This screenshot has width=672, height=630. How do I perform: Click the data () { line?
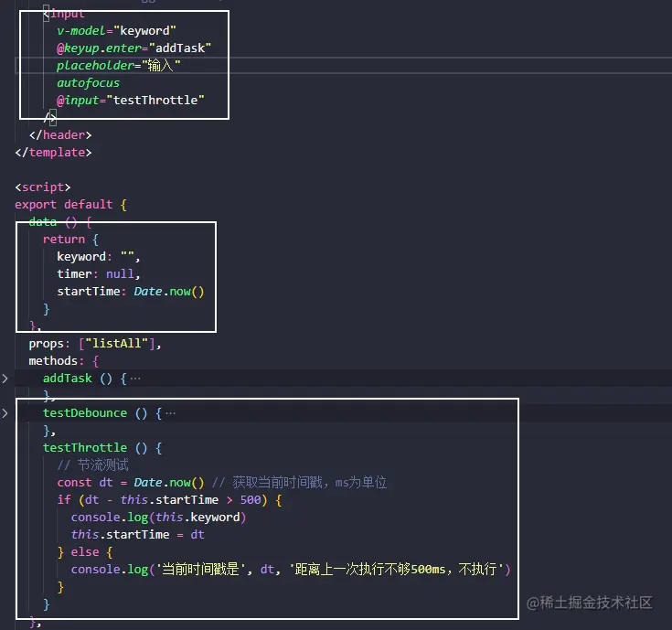tap(60, 222)
